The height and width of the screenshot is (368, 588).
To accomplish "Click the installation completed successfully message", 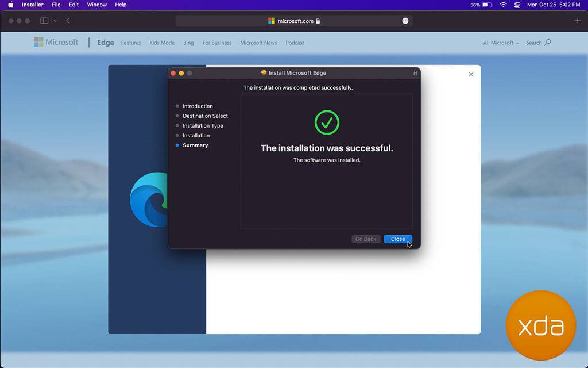I will click(298, 88).
